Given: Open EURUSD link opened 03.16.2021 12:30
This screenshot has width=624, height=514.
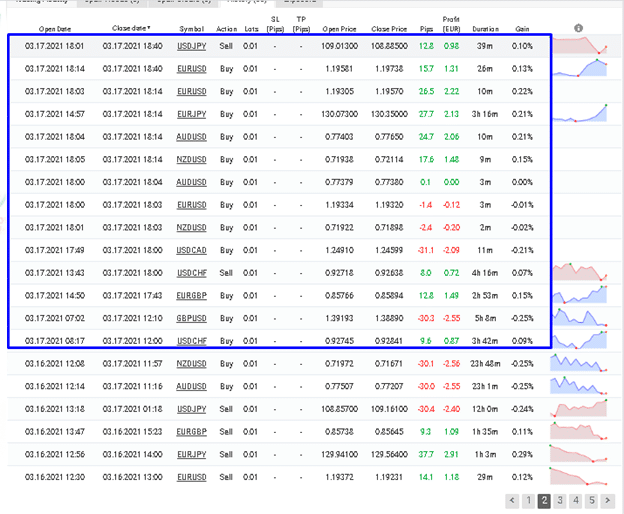Looking at the screenshot, I should pos(191,477).
